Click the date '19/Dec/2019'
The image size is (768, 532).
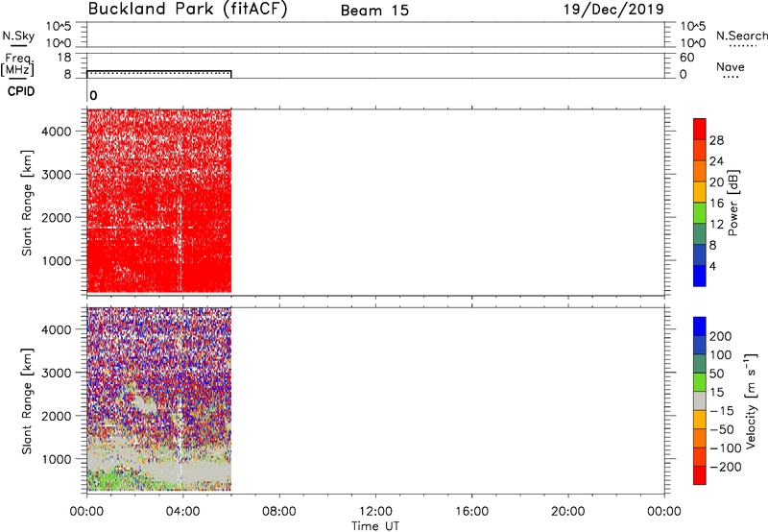tap(613, 10)
